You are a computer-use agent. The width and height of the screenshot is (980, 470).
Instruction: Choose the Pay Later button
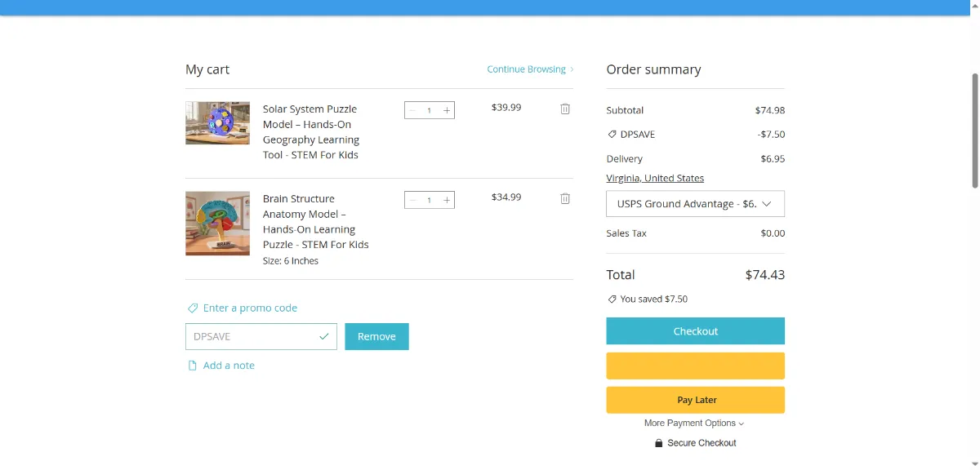coord(695,400)
